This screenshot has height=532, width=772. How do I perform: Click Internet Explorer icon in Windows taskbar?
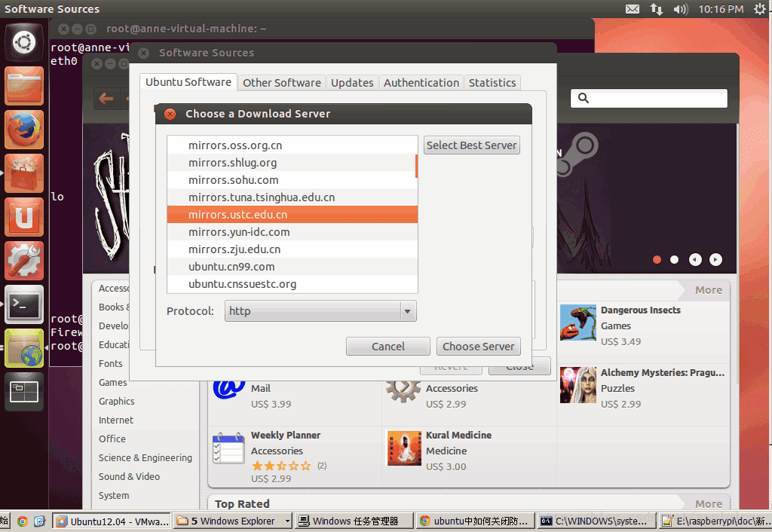pos(39,521)
